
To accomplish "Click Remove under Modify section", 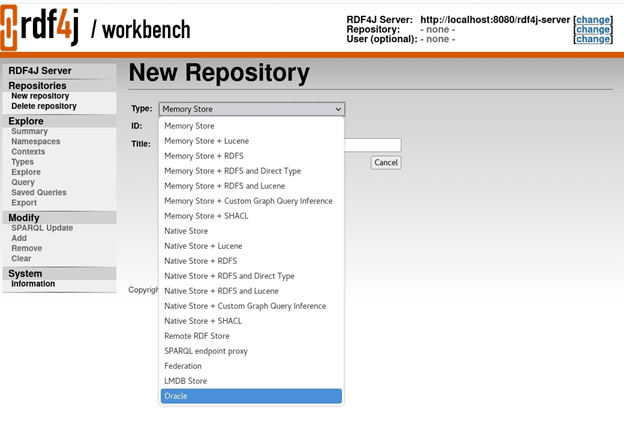I will click(x=27, y=248).
